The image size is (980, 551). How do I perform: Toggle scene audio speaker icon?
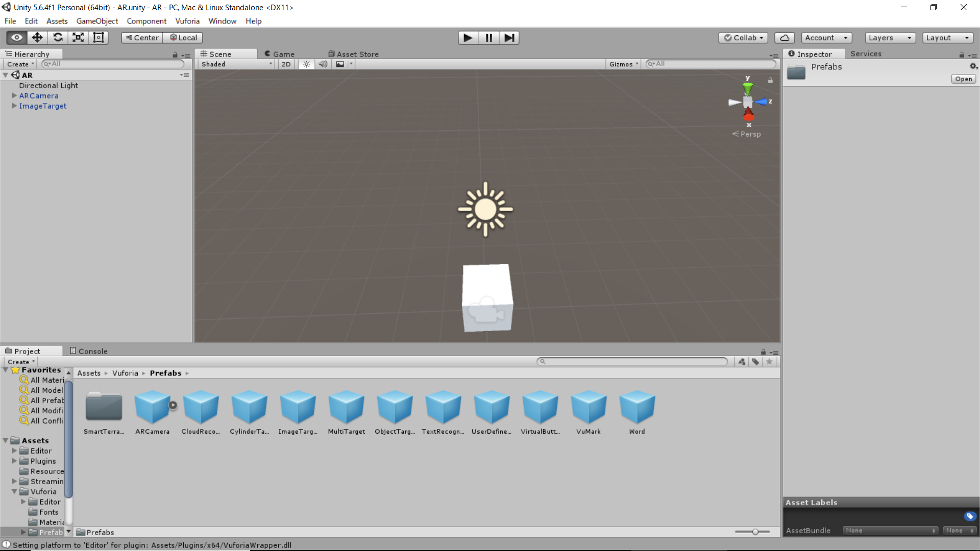point(323,64)
